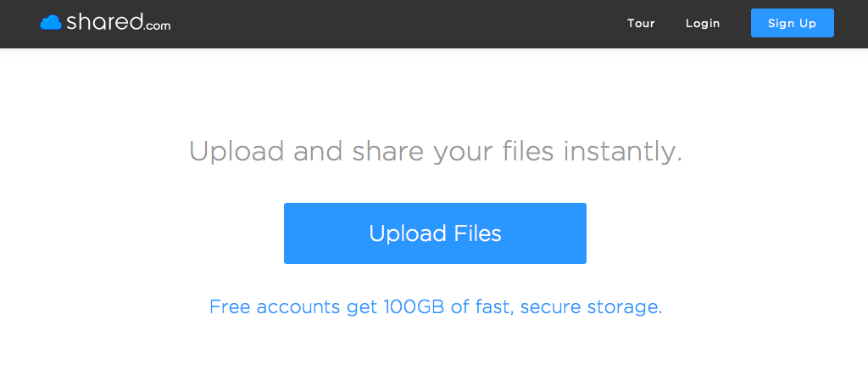868x387 pixels.
Task: Select Tour in the top navigation
Action: pos(641,23)
